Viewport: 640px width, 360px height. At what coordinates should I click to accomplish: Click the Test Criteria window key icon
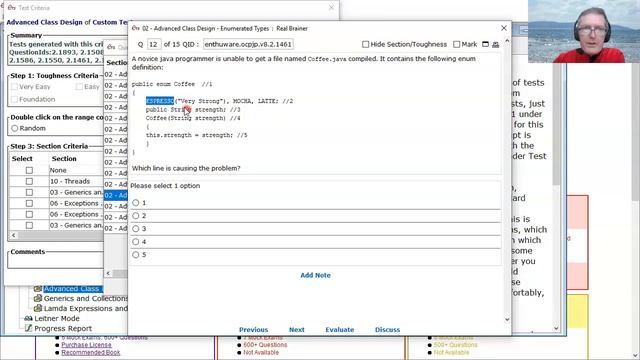click(x=11, y=7)
